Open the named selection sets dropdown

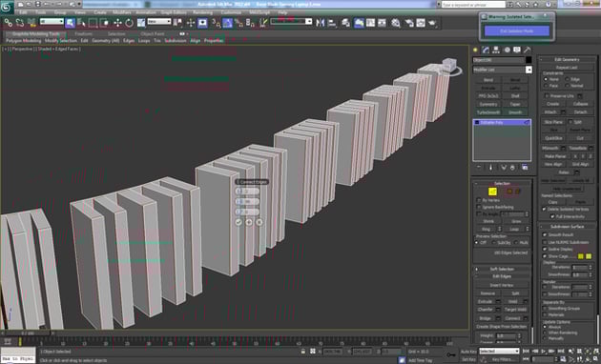(x=292, y=21)
